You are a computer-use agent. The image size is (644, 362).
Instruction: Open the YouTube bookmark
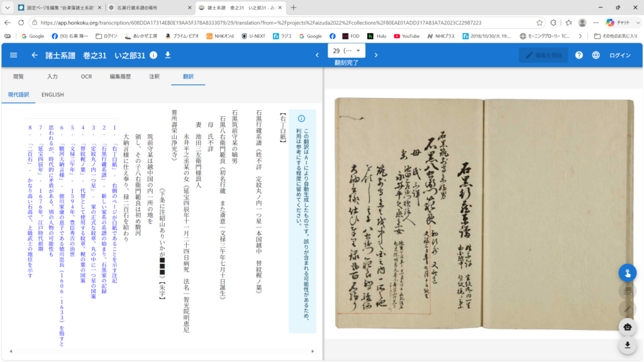407,36
